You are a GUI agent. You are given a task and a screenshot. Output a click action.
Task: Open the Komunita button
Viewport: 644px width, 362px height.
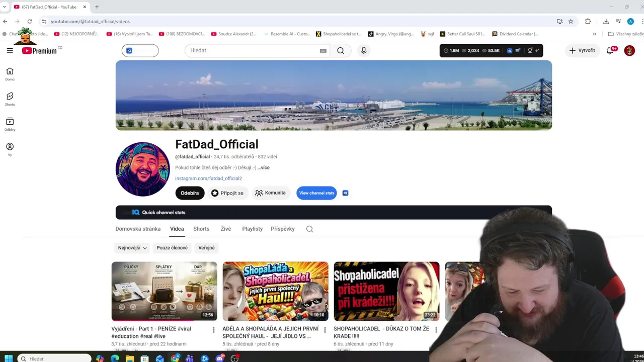(x=271, y=193)
